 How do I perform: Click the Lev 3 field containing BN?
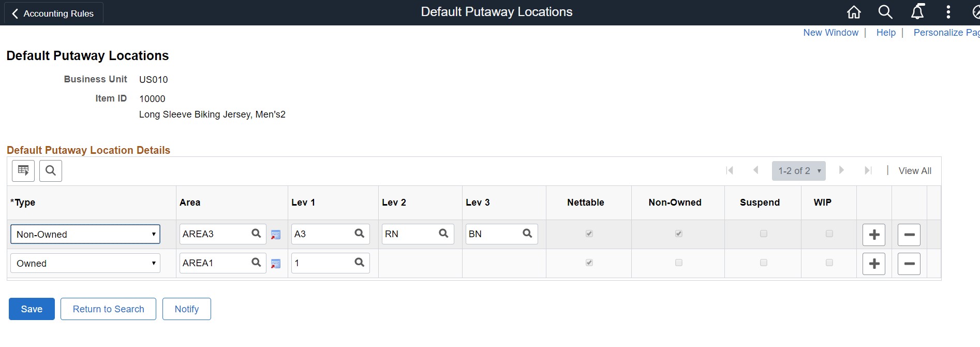point(493,234)
